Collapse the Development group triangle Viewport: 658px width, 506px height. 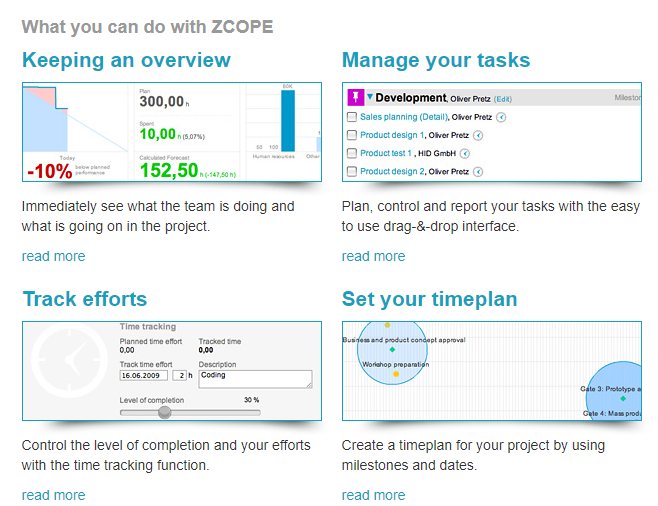(x=370, y=97)
